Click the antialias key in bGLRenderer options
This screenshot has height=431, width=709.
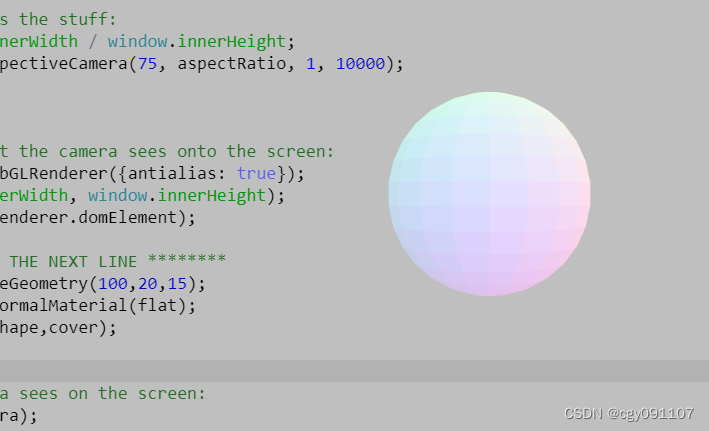tap(172, 174)
